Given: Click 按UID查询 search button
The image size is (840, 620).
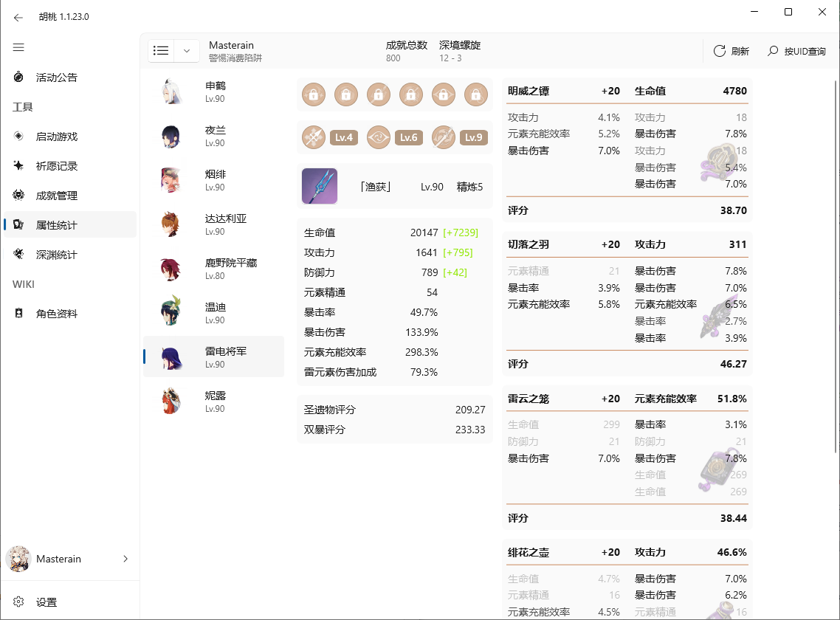Looking at the screenshot, I should 796,51.
